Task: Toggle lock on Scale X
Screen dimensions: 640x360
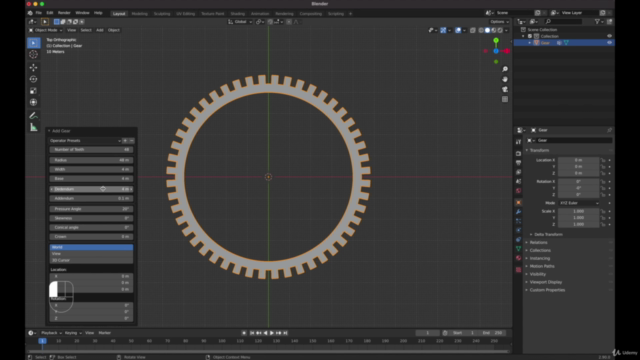Action: tap(603, 211)
